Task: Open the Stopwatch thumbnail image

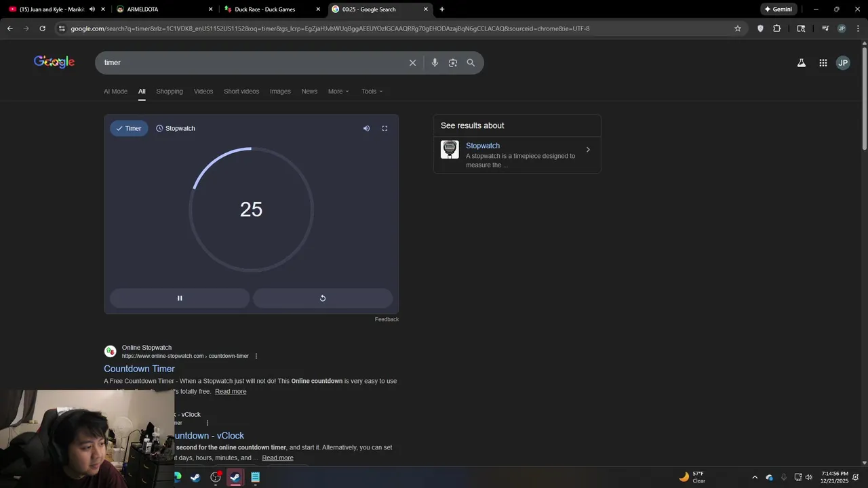Action: (x=450, y=150)
